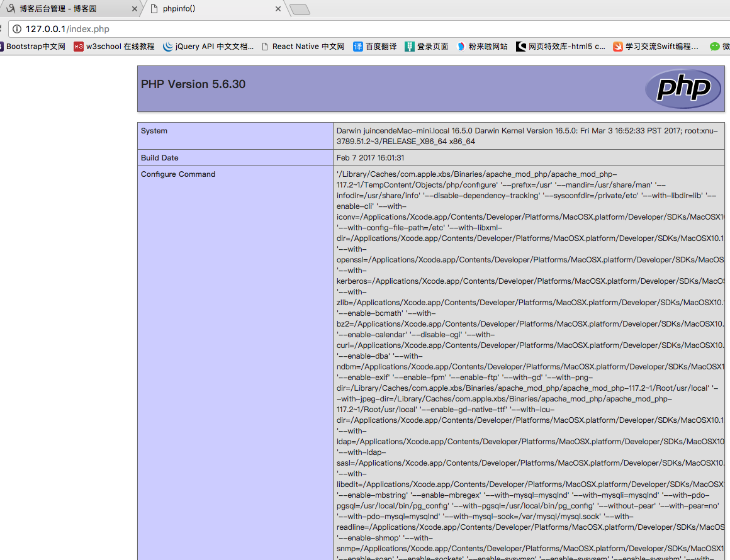Switch to the 博客后台管理 - 博客园 tab
The height and width of the screenshot is (560, 730).
(x=70, y=9)
